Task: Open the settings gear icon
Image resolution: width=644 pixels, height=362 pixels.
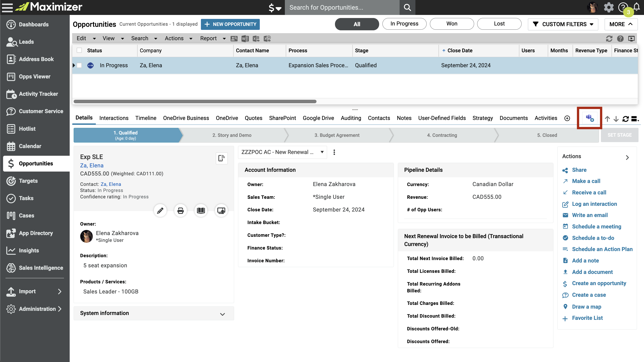Action: [x=609, y=7]
